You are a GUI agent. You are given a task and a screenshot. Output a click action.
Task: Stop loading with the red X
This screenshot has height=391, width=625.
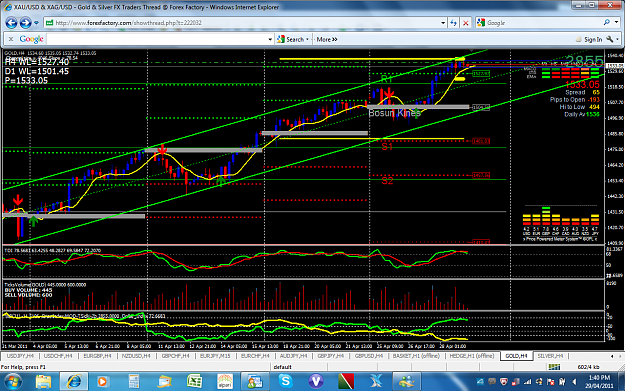coord(465,23)
